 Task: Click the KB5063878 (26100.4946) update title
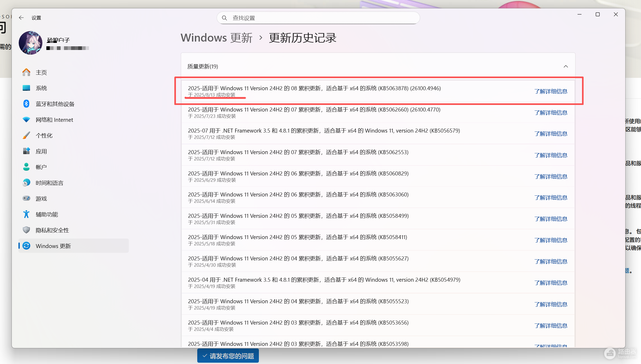click(314, 88)
